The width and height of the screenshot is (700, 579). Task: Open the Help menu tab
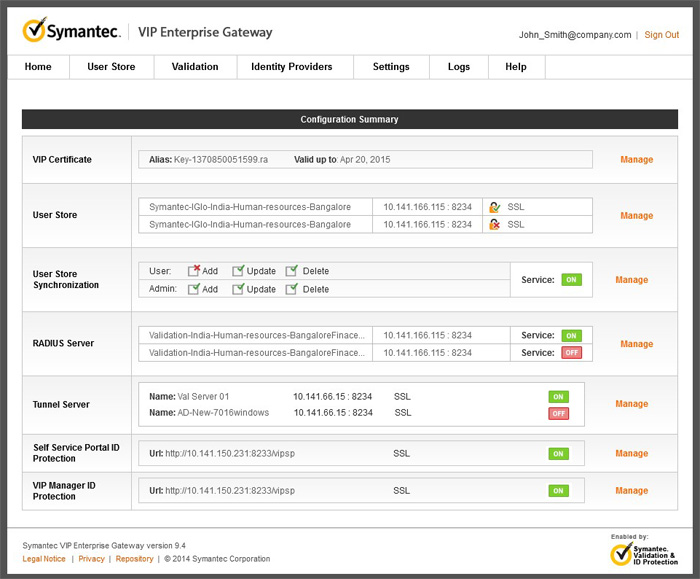(x=516, y=67)
